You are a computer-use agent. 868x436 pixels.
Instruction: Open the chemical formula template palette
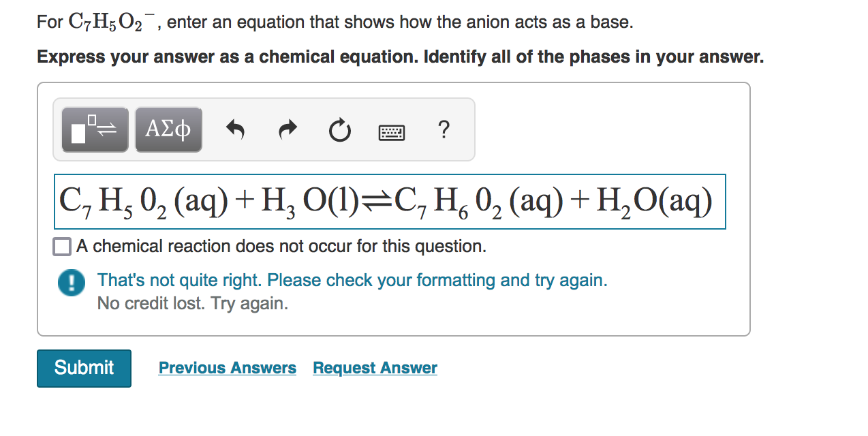point(94,129)
